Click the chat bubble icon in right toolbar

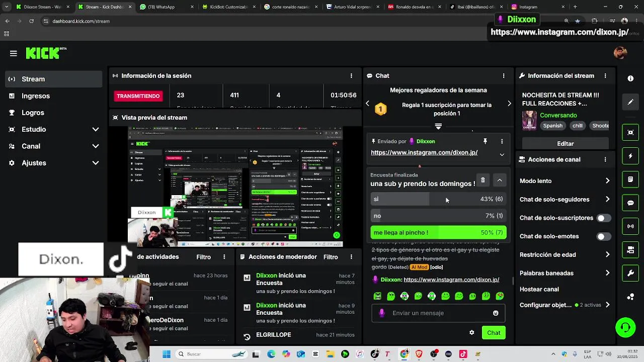(630, 203)
